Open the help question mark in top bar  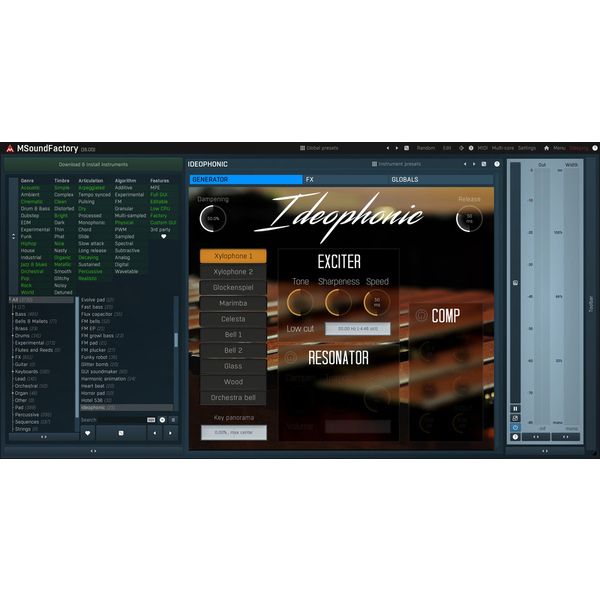pyautogui.click(x=595, y=148)
